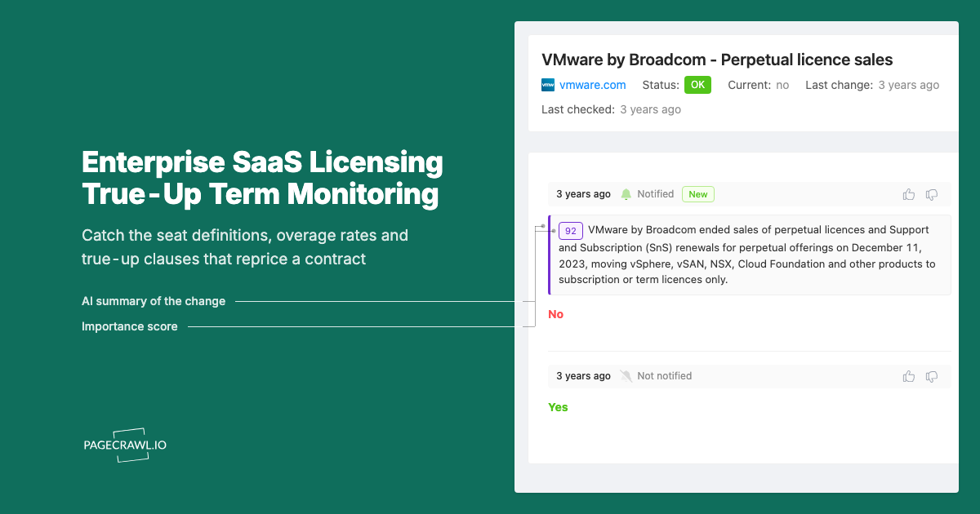Click the AI summary paragraph about perpetual licences
This screenshot has width=980, height=514.
tap(750, 255)
